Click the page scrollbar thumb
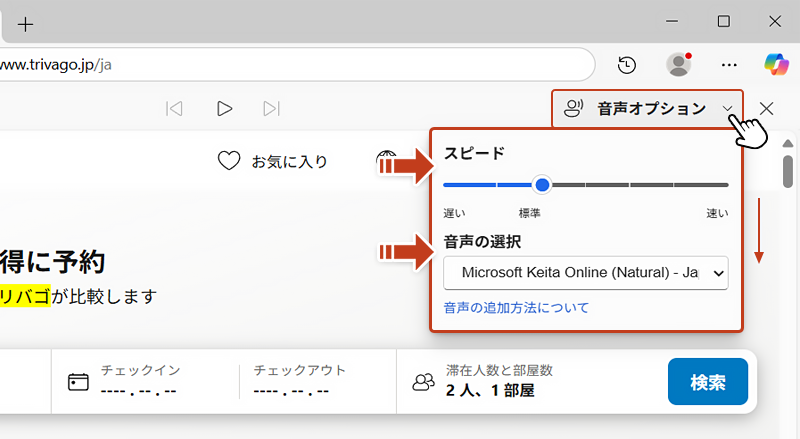The image size is (800, 439). [x=788, y=172]
